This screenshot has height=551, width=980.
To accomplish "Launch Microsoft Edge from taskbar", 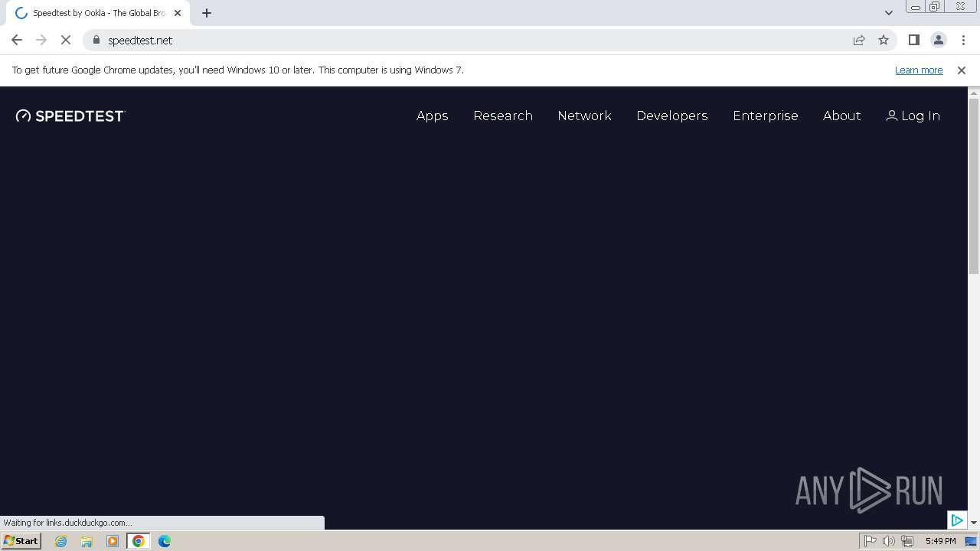I will [165, 541].
